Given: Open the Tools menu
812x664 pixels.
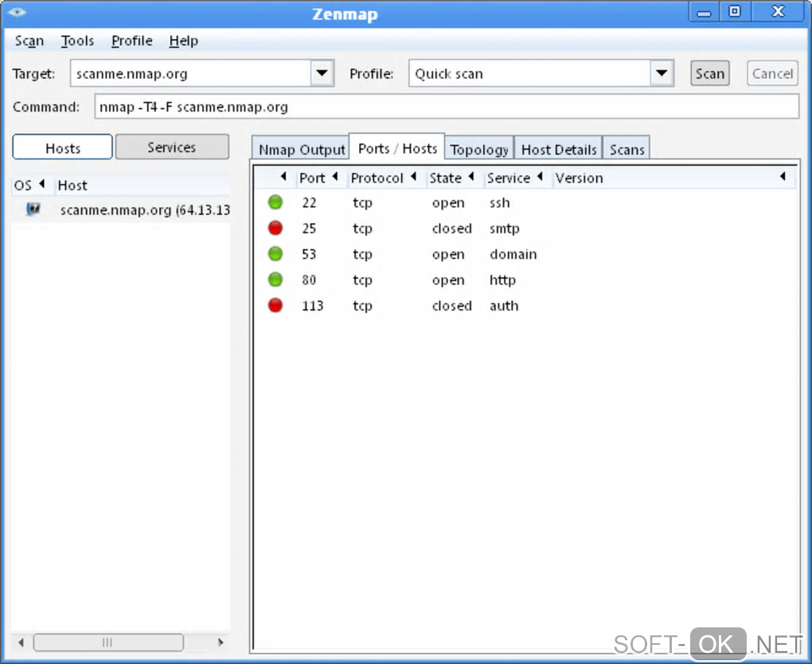Looking at the screenshot, I should (77, 41).
